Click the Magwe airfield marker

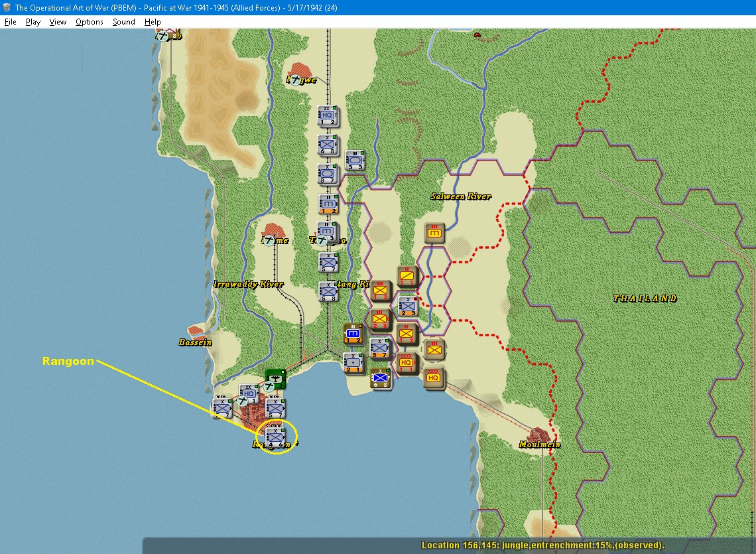click(x=295, y=80)
